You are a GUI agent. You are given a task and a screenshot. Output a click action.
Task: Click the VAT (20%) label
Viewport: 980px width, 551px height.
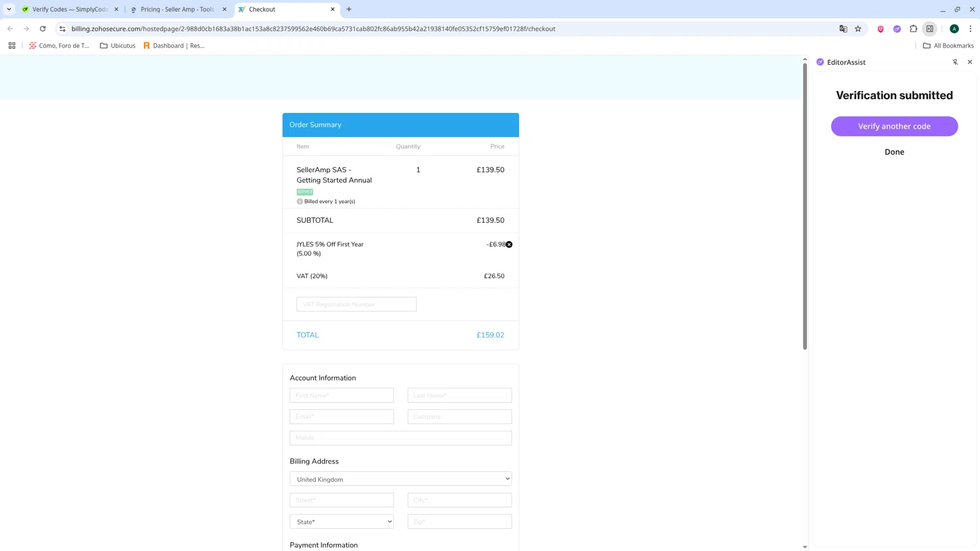tap(312, 276)
